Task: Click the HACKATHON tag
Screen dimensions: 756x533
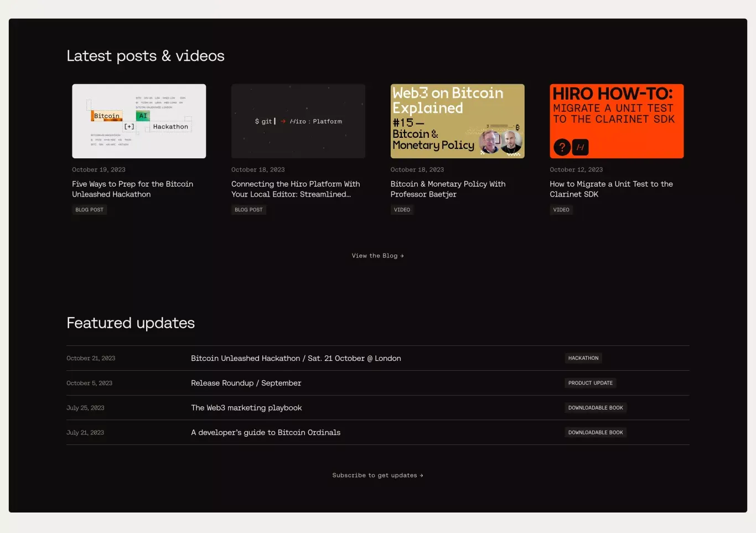Action: [x=583, y=358]
